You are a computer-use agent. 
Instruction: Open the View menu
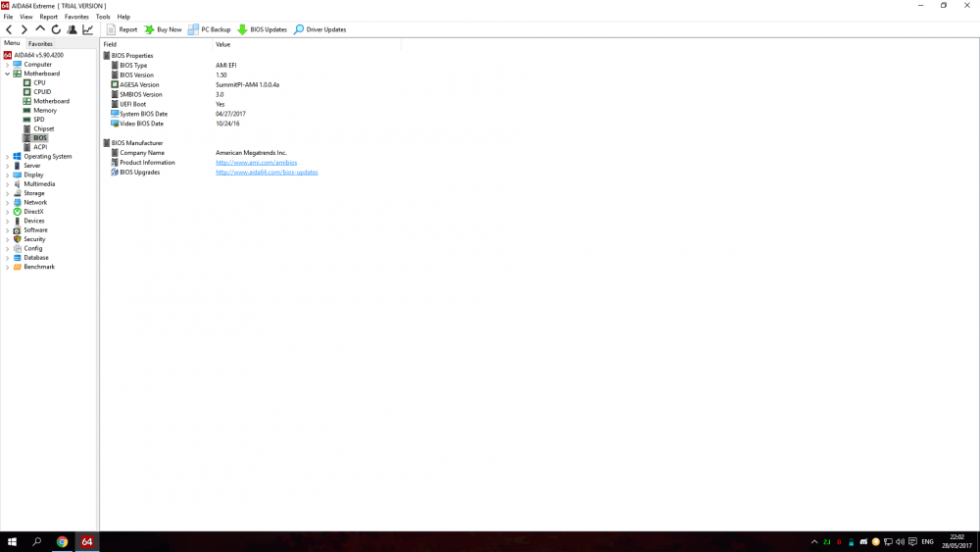[x=26, y=17]
